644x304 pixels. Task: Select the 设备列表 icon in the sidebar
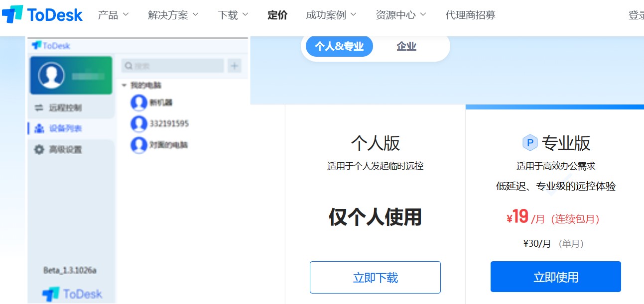click(x=39, y=129)
